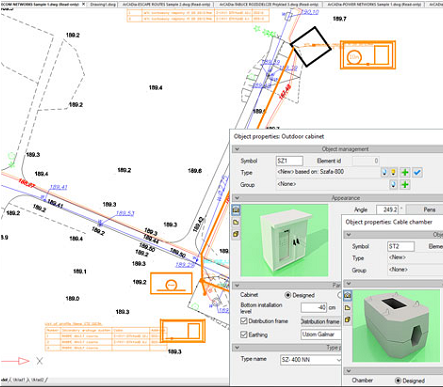This screenshot has height=387, width=443.
Task: Click the yellow lightbulb icon beside Type
Action: tap(393, 172)
